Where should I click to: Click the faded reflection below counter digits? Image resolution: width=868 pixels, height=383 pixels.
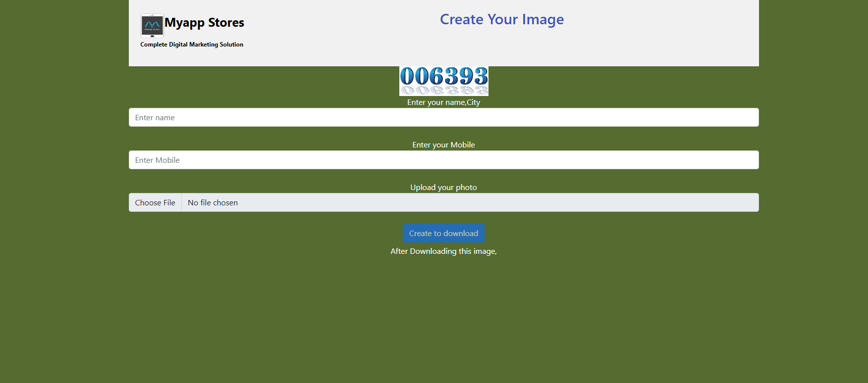pos(443,91)
